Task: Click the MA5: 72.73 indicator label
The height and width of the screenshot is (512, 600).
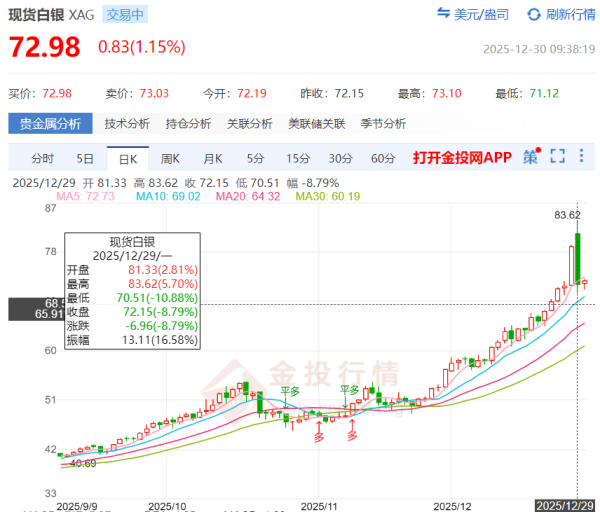Action: pyautogui.click(x=85, y=196)
